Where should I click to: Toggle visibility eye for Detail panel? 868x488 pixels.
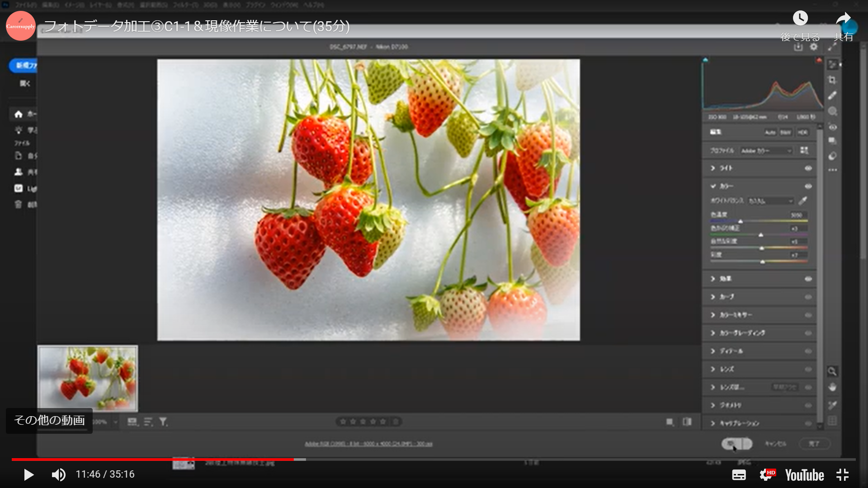(x=808, y=351)
